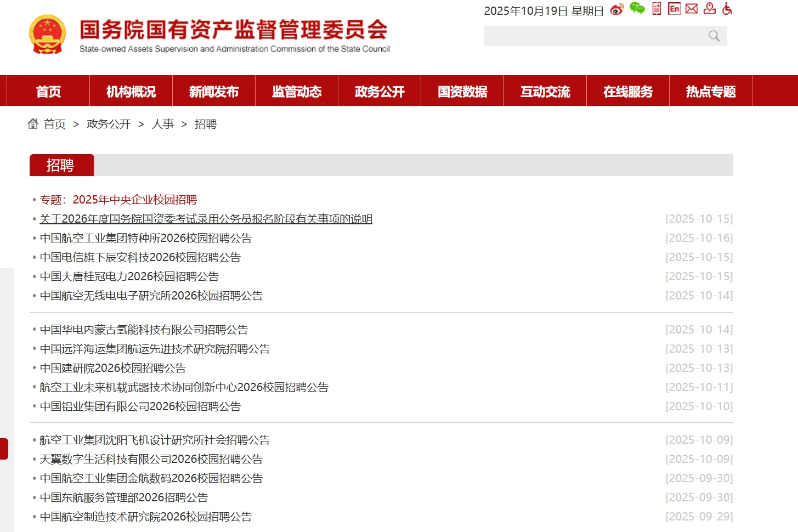The width and height of the screenshot is (798, 532).
Task: Open 中国远洋海运集团航运先进技术研究院招聘公告
Action: coord(155,349)
